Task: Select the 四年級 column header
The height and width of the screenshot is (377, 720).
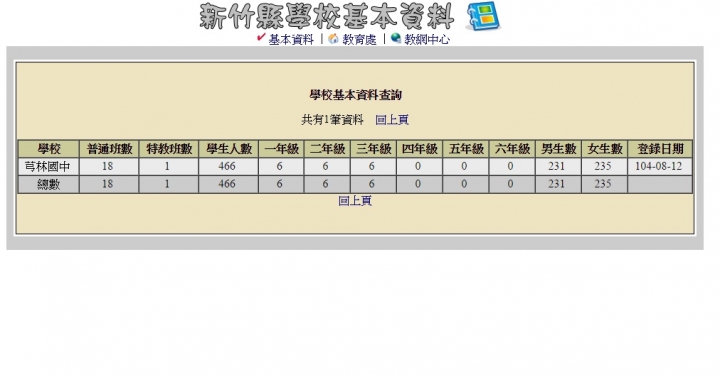Action: pos(420,149)
